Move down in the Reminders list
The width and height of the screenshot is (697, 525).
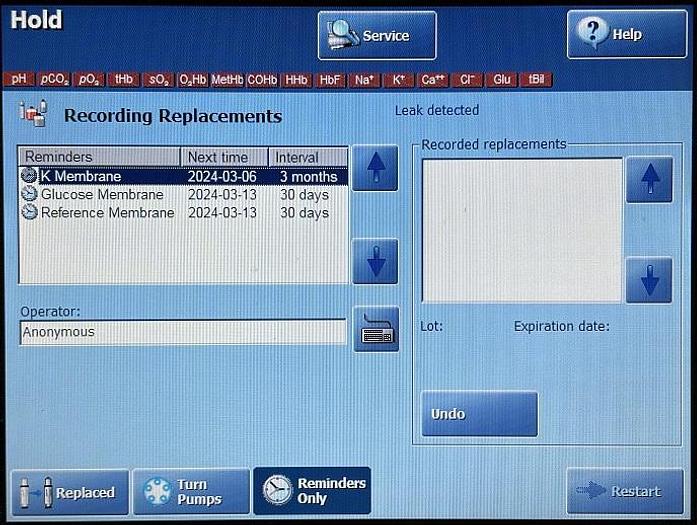[x=375, y=261]
